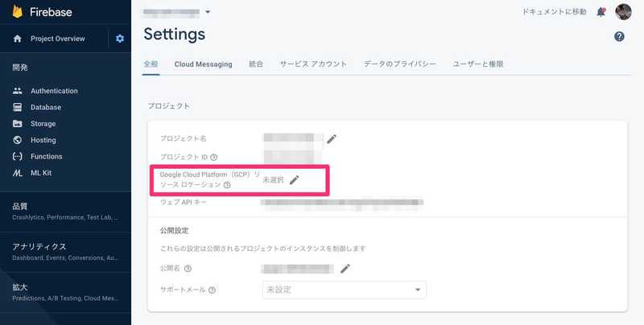Click the Firebase flame logo
The image size is (644, 325).
click(x=17, y=11)
